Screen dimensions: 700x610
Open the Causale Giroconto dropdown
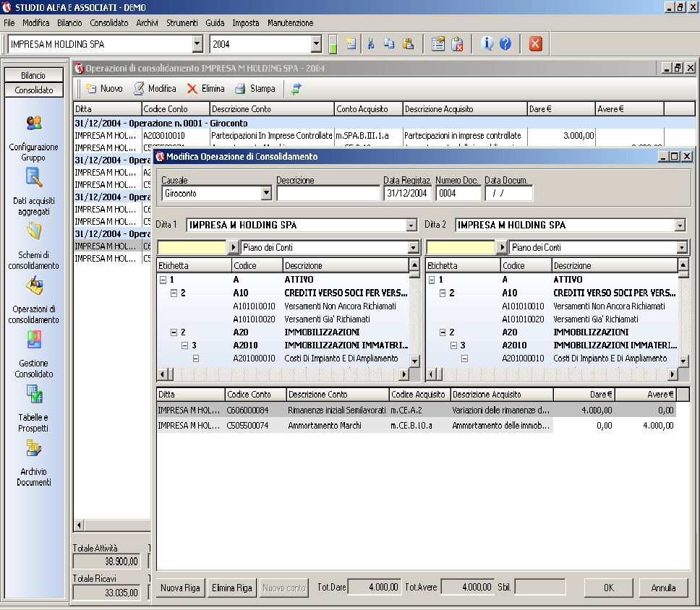pyautogui.click(x=265, y=194)
